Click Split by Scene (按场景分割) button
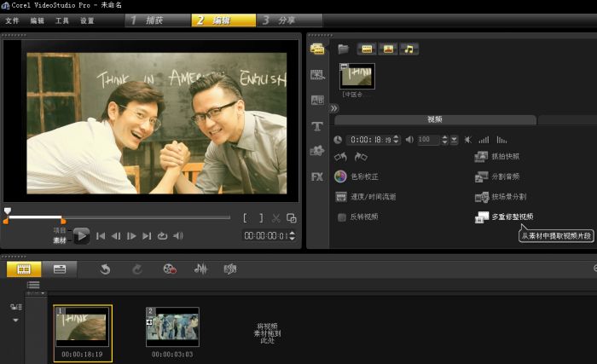597x364 pixels. 503,197
